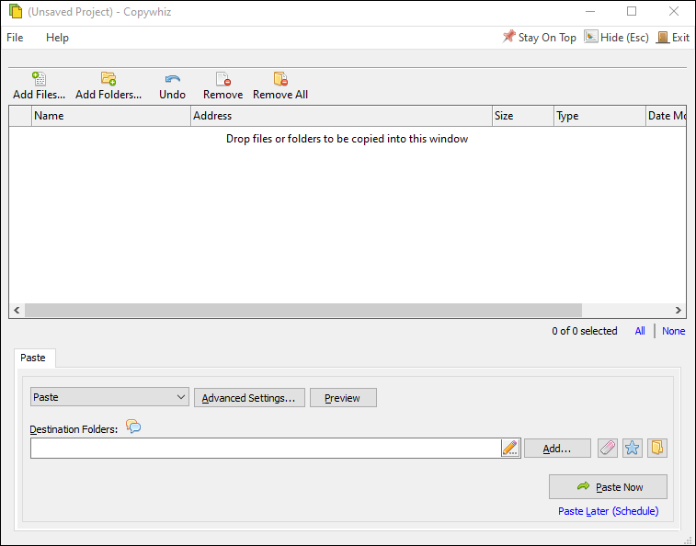Undo the last action
The image size is (696, 546).
click(172, 86)
